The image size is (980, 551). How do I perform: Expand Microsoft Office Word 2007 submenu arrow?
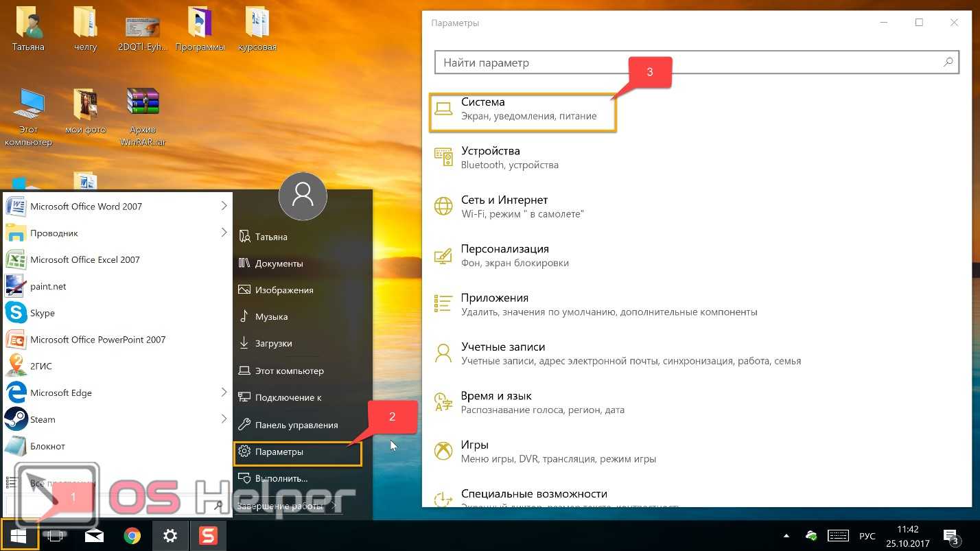point(224,206)
